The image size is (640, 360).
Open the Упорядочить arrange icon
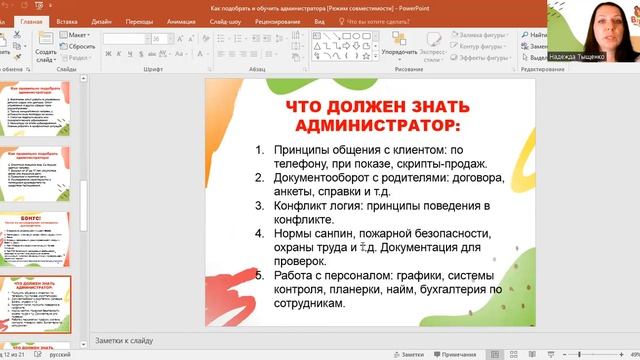(399, 39)
